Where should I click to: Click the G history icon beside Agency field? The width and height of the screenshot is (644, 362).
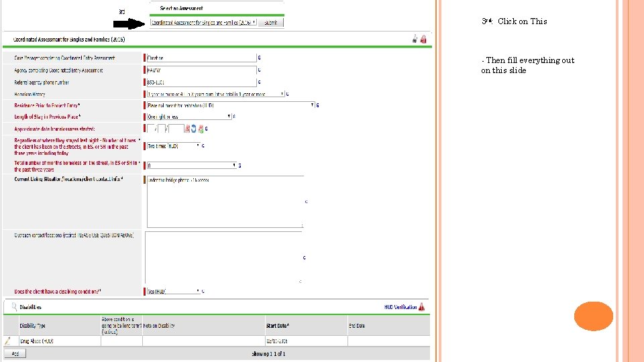click(259, 70)
